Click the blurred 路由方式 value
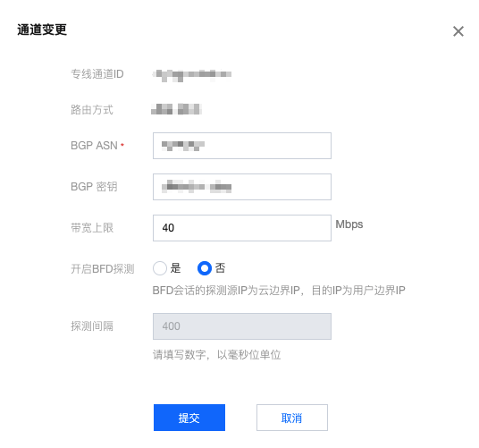 point(176,109)
